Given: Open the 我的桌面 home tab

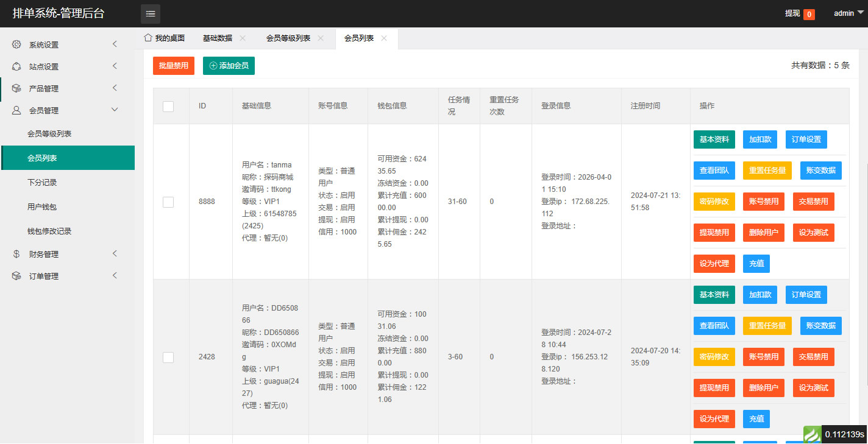Looking at the screenshot, I should pyautogui.click(x=164, y=38).
